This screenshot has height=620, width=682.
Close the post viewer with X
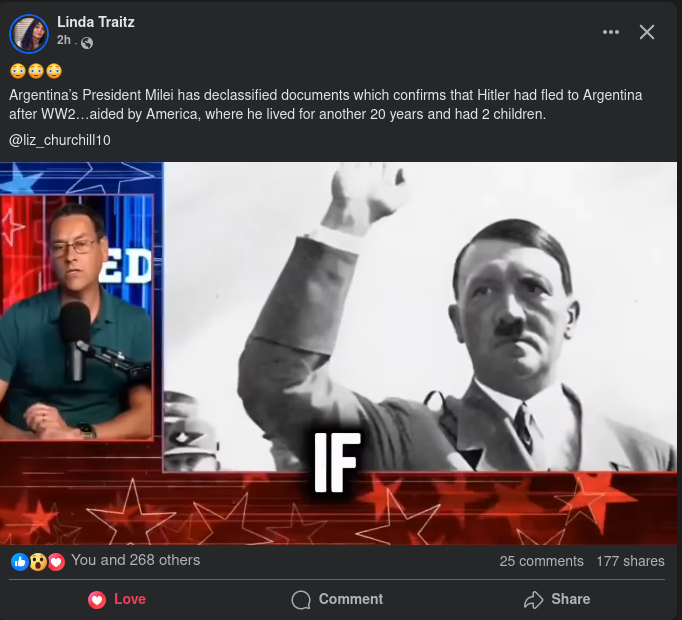(x=647, y=32)
